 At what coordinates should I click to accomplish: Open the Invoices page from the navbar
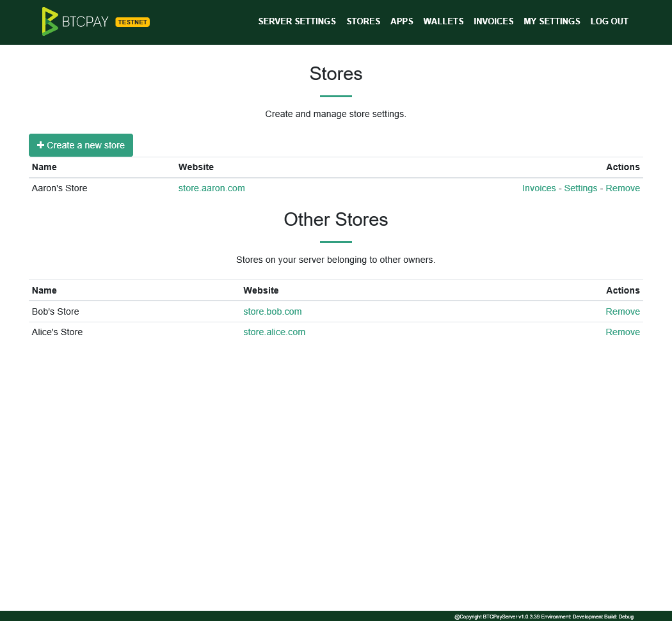pyautogui.click(x=493, y=21)
